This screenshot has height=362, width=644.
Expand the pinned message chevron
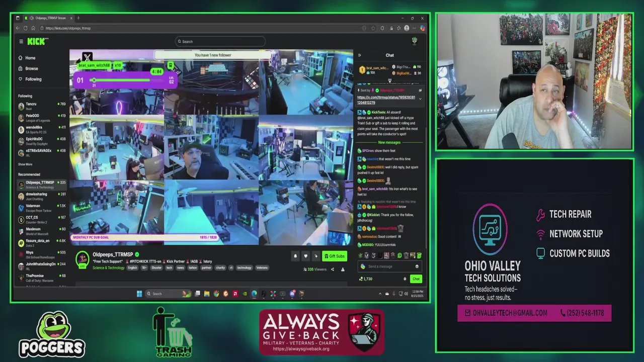pyautogui.click(x=420, y=99)
